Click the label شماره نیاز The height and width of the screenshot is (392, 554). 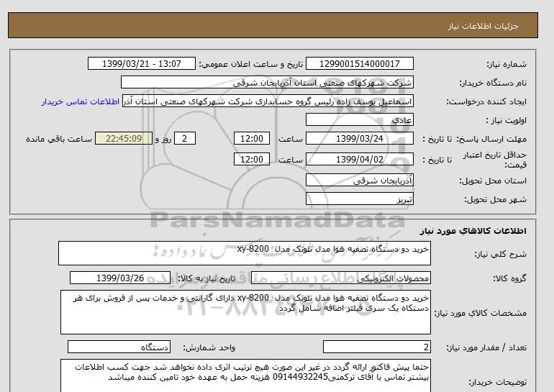tap(507, 64)
